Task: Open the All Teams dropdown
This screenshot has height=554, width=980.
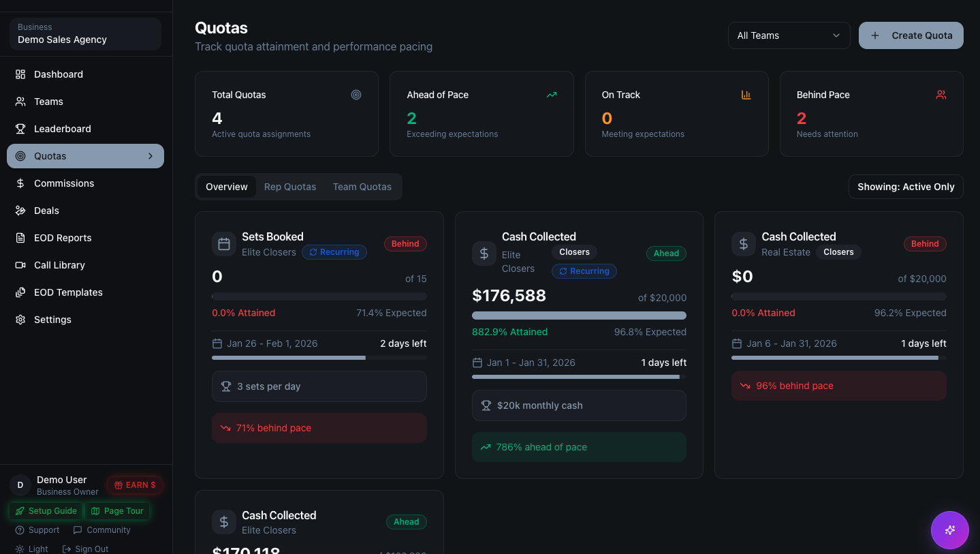Action: (789, 35)
